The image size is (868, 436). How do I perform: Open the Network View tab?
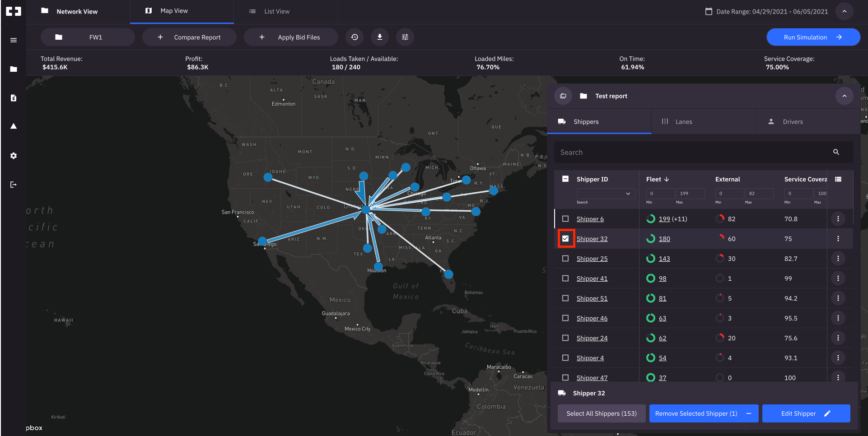click(77, 11)
